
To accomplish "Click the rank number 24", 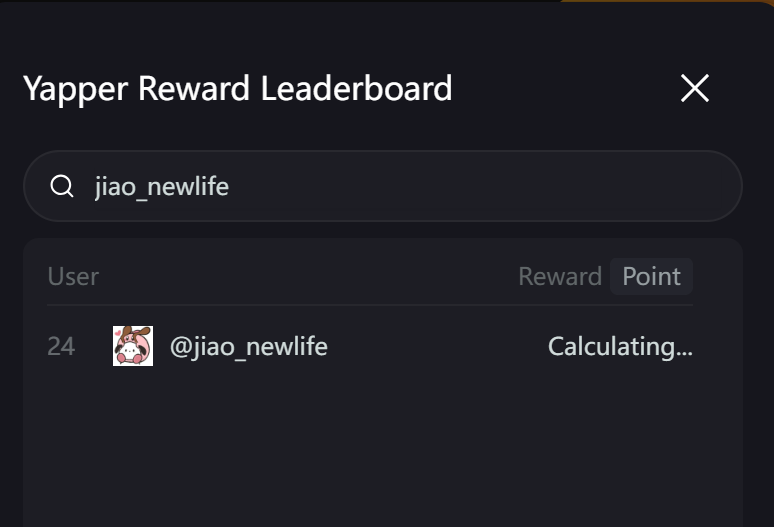I will [61, 347].
